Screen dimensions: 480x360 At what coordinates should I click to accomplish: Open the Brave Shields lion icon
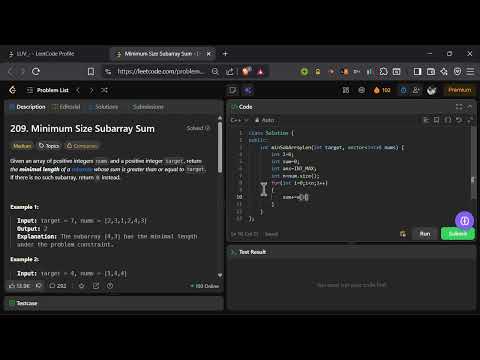point(246,71)
